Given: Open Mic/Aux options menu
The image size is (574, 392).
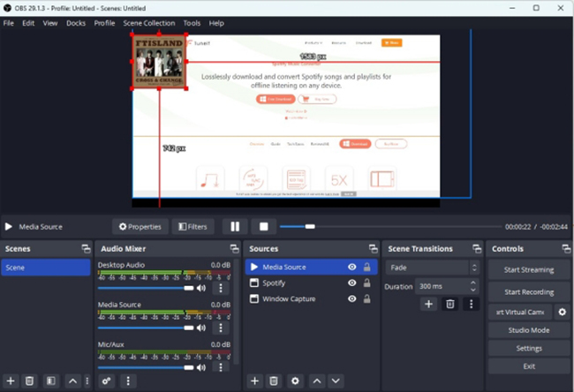Looking at the screenshot, I should pos(221,367).
